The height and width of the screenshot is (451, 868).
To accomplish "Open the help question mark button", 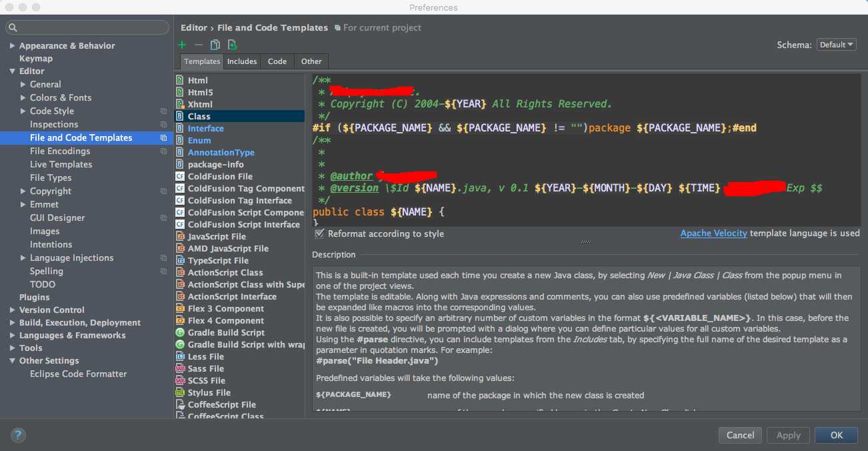I will click(18, 435).
